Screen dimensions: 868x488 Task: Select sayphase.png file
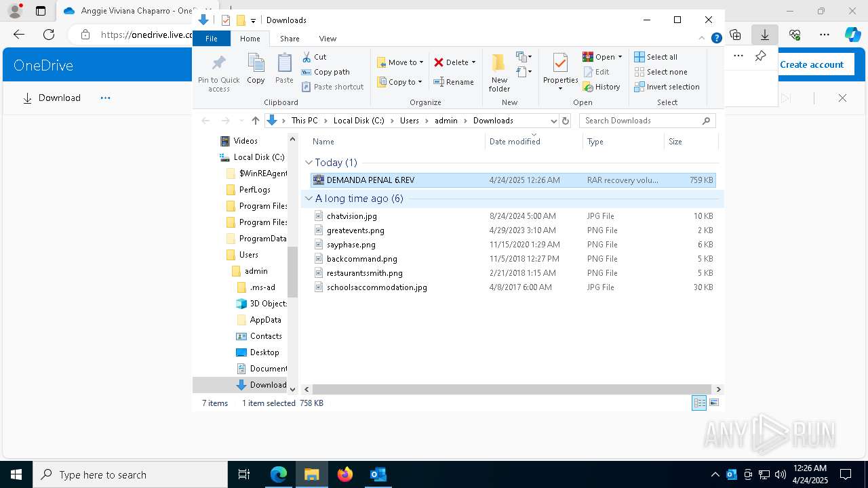[x=513, y=245]
